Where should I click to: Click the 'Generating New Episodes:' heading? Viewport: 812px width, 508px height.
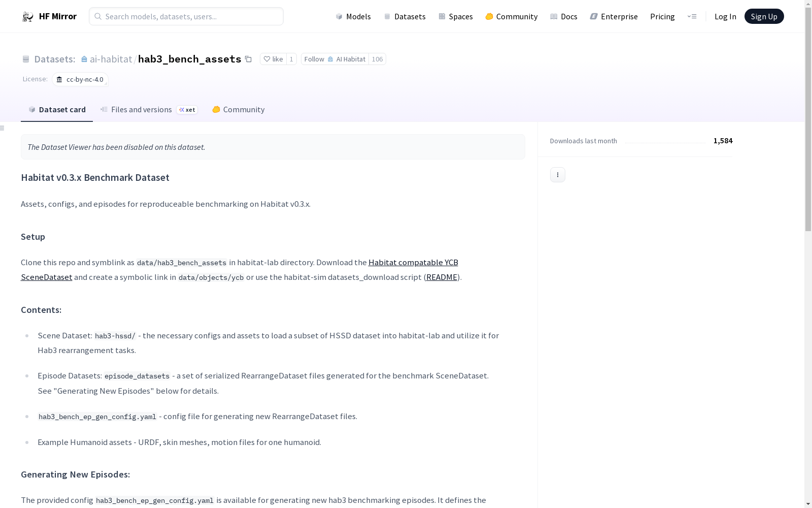pos(76,474)
